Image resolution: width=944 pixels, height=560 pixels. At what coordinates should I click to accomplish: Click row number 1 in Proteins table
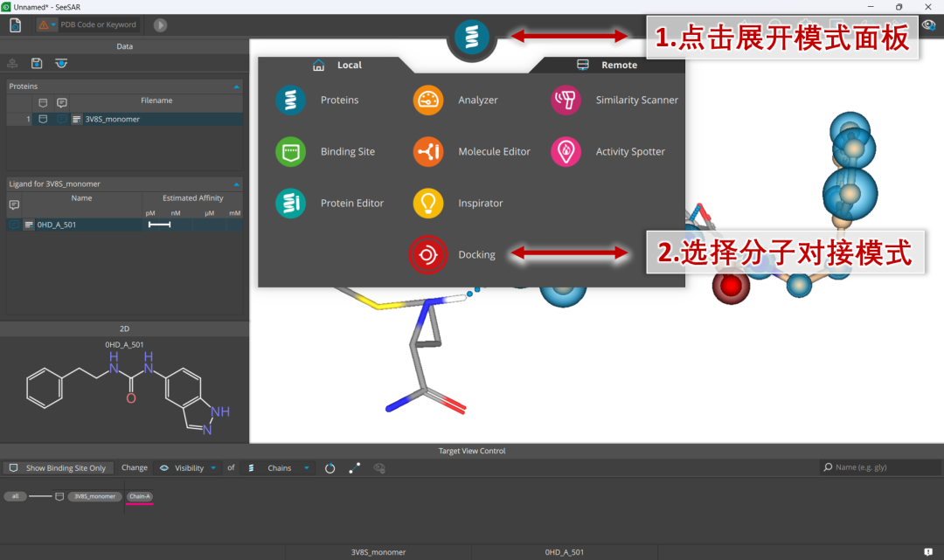coord(28,119)
